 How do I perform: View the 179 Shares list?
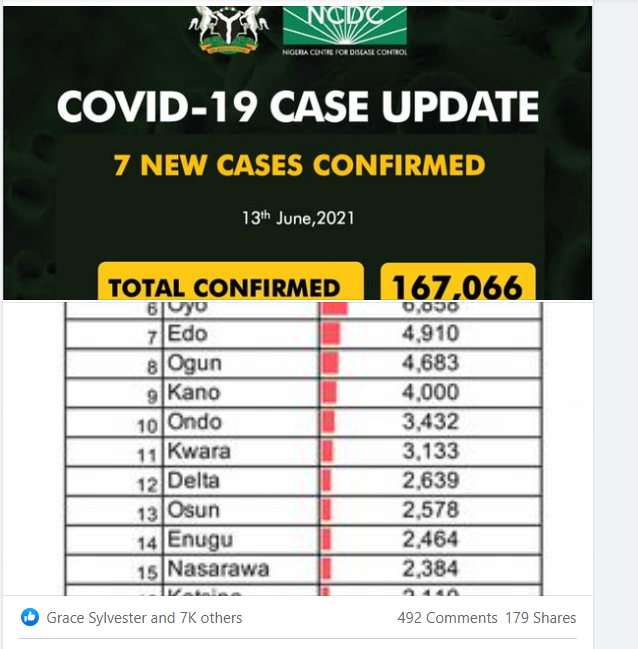coord(540,618)
